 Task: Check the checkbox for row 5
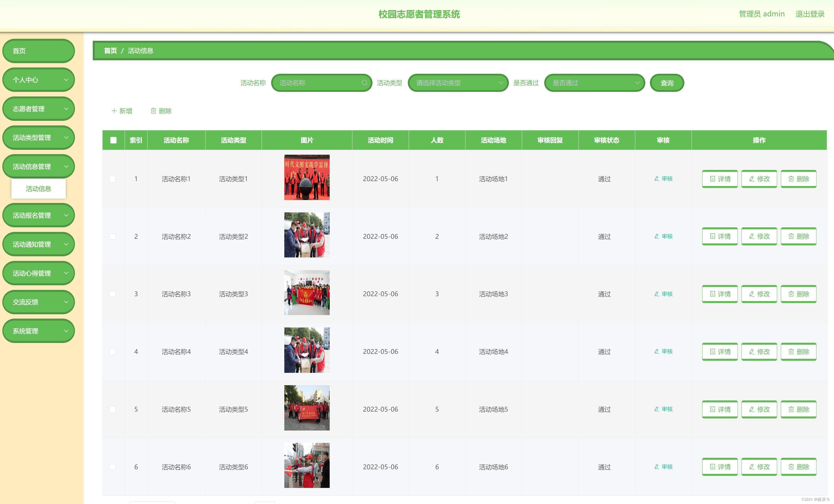pyautogui.click(x=113, y=409)
